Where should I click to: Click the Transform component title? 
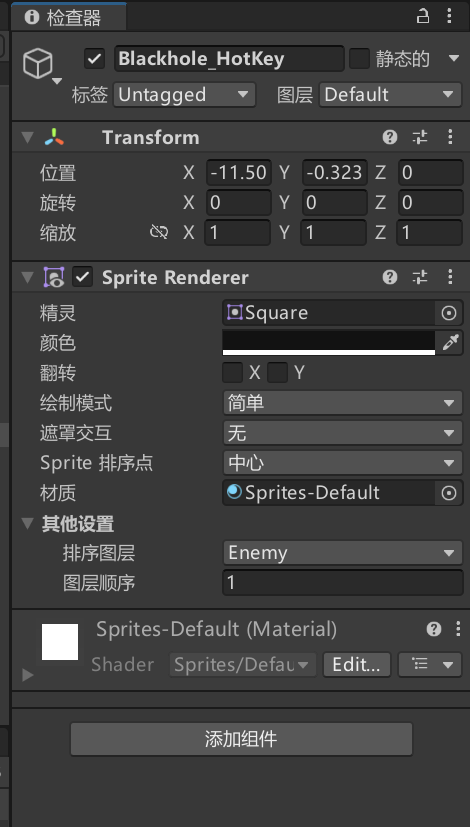click(151, 138)
